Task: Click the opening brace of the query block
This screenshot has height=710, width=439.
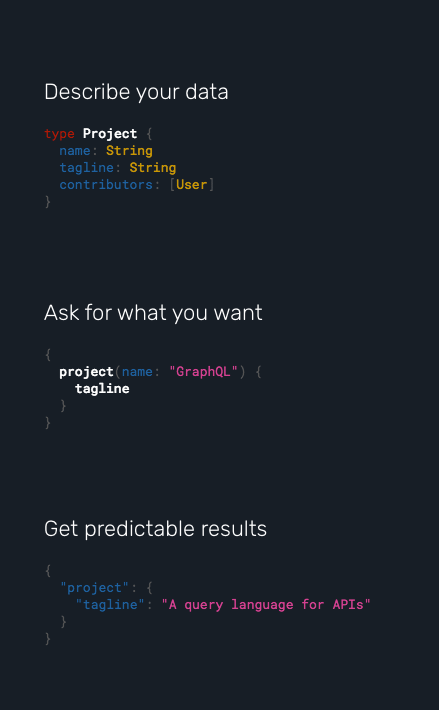Action: coord(48,355)
